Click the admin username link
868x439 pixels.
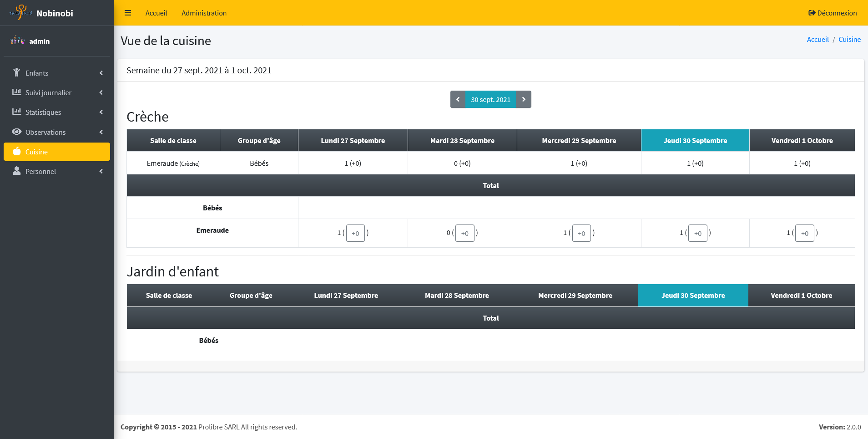[40, 41]
